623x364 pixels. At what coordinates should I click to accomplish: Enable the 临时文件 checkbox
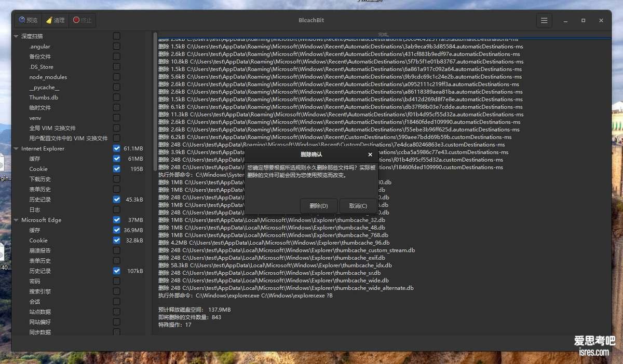coord(116,107)
